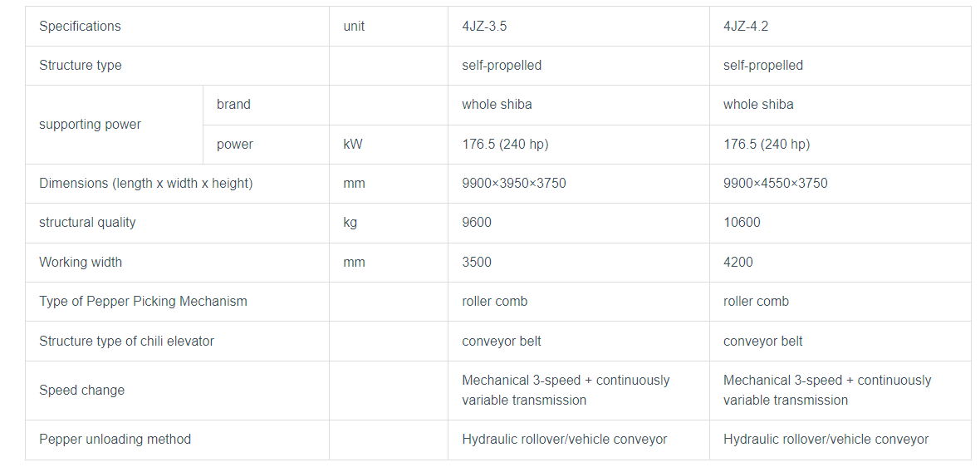The image size is (980, 472).
Task: Select Type of Pepper Picking Mechanism label
Action: coord(143,302)
